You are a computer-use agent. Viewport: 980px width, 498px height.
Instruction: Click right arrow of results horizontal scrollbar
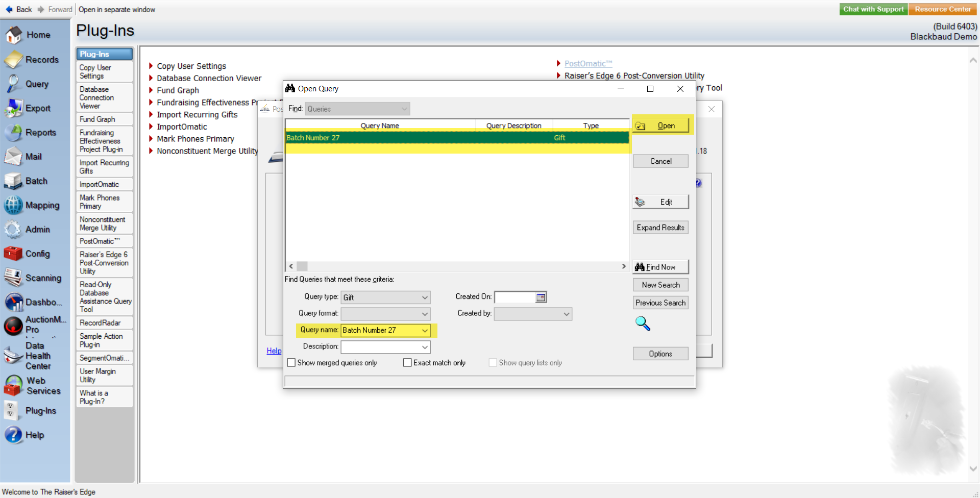[624, 266]
